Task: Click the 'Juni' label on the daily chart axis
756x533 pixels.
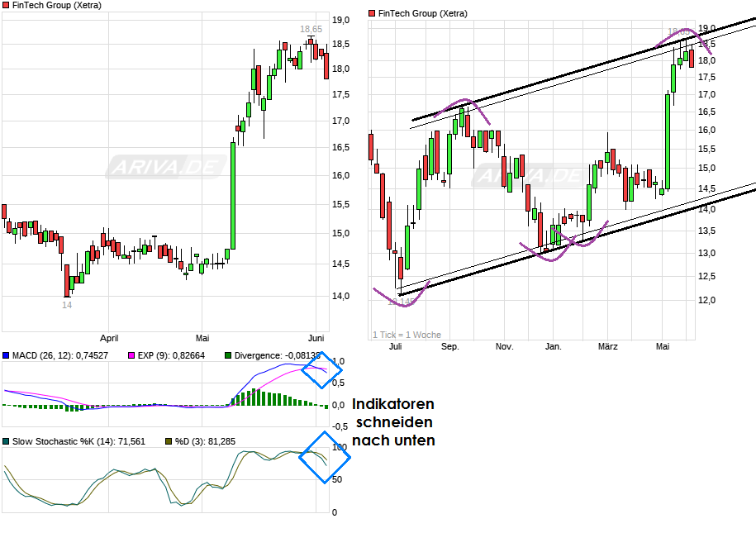Action: point(316,338)
